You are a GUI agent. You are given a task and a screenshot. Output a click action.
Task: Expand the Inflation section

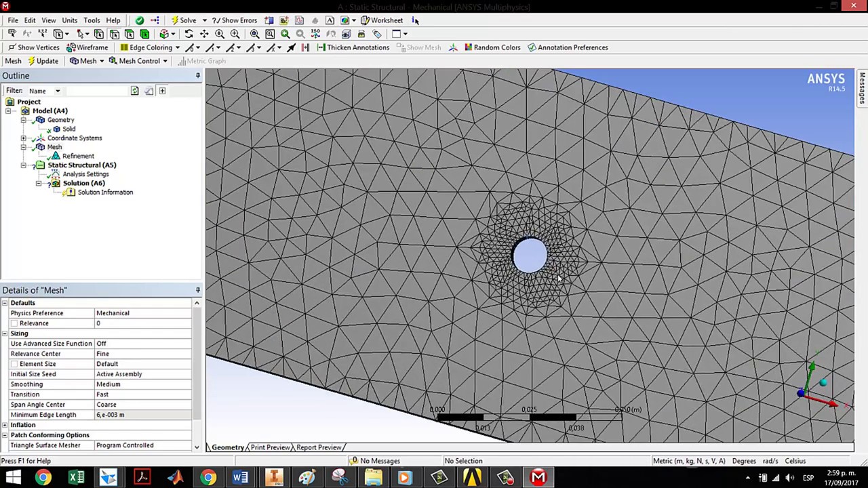[5, 425]
